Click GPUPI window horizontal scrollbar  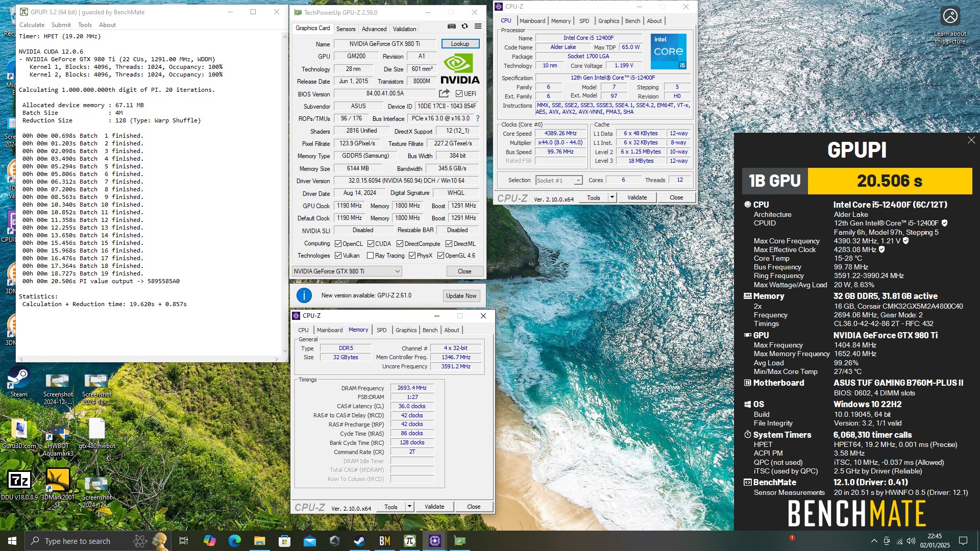point(149,359)
